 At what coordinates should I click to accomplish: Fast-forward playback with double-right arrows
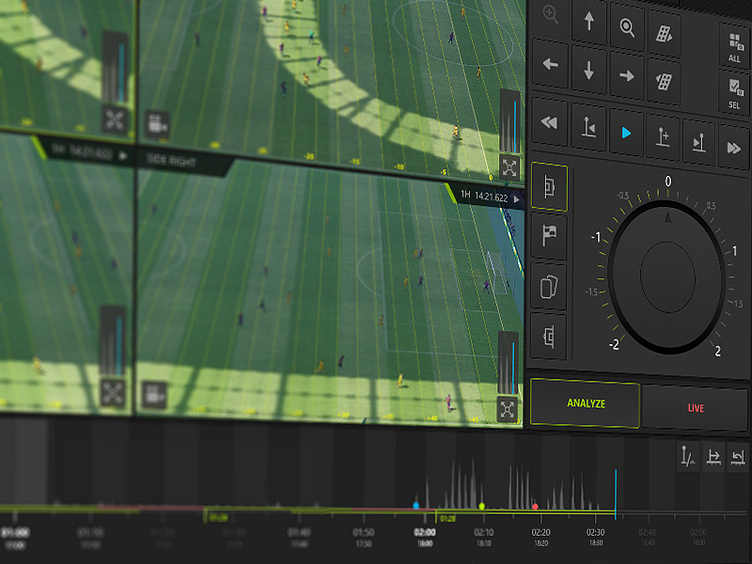(733, 148)
